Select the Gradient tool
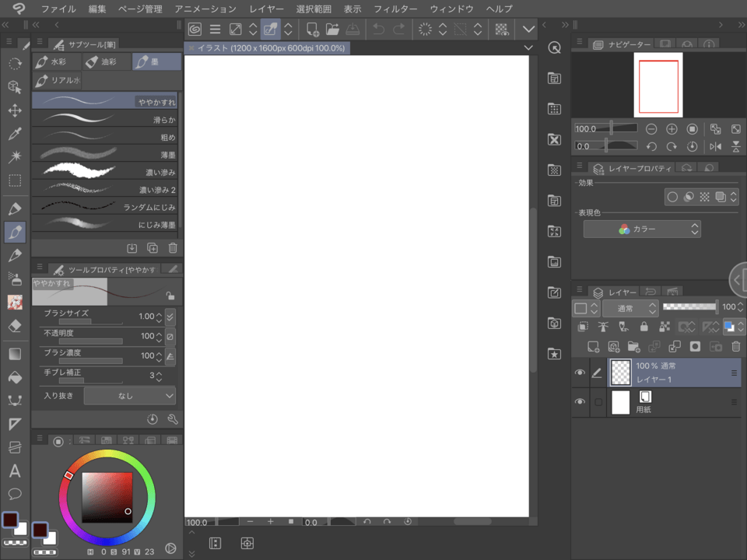The width and height of the screenshot is (747, 560). click(15, 355)
